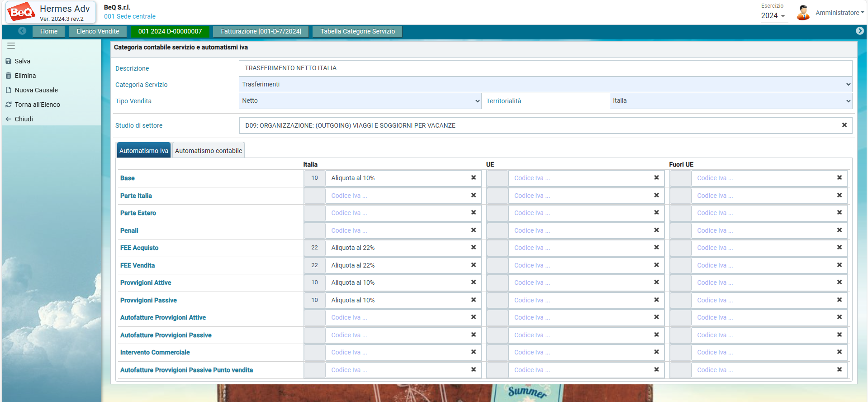868x402 pixels.
Task: Open the Amministratore user menu
Action: (839, 13)
